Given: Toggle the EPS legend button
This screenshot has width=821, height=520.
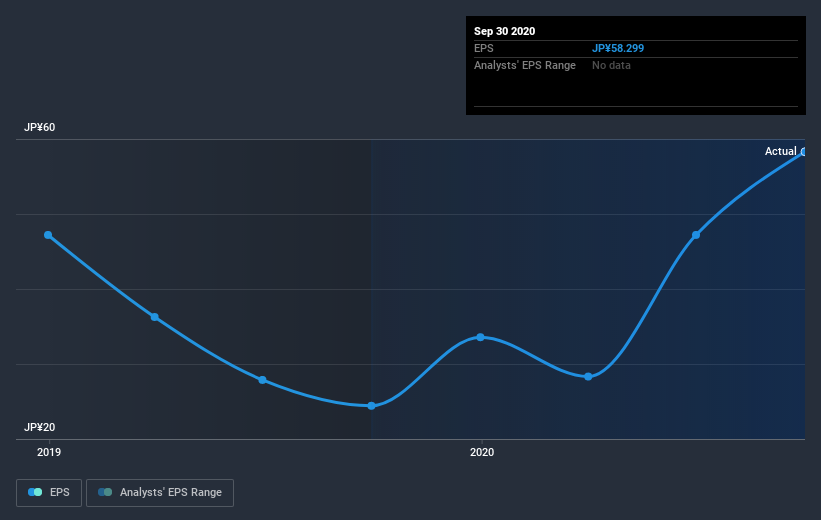Looking at the screenshot, I should [x=49, y=492].
